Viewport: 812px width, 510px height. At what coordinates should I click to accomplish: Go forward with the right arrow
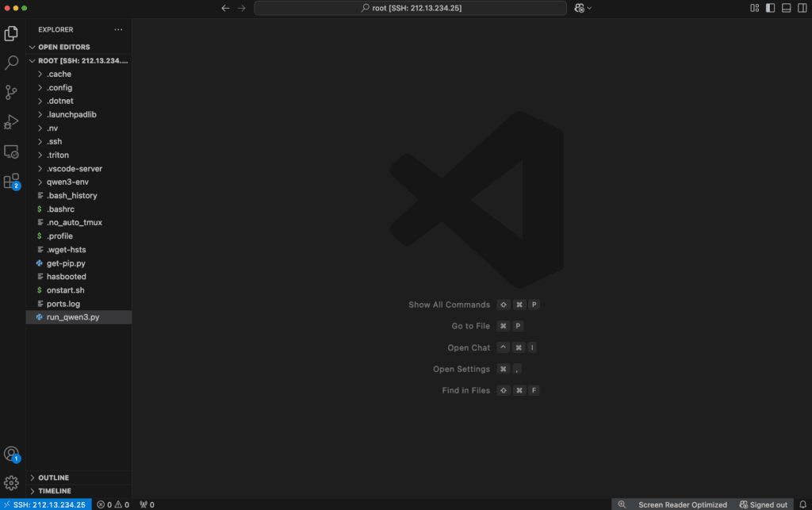tap(241, 8)
